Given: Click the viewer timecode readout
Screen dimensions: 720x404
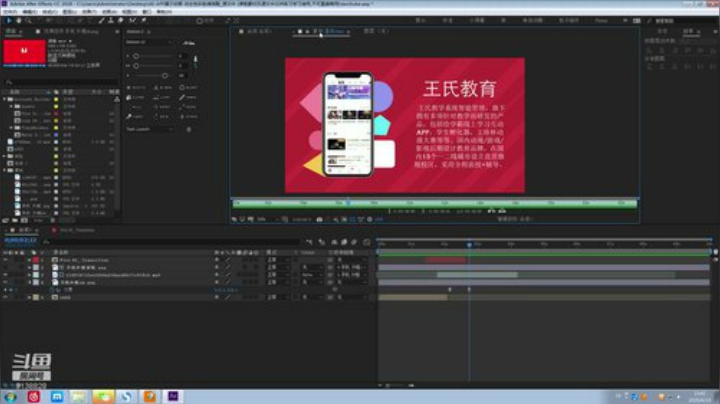Looking at the screenshot, I should [x=302, y=219].
